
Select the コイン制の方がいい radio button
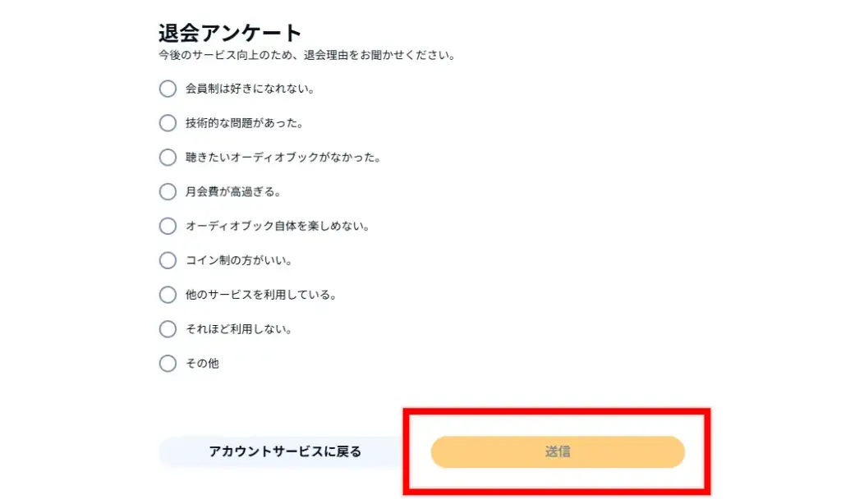tap(168, 261)
